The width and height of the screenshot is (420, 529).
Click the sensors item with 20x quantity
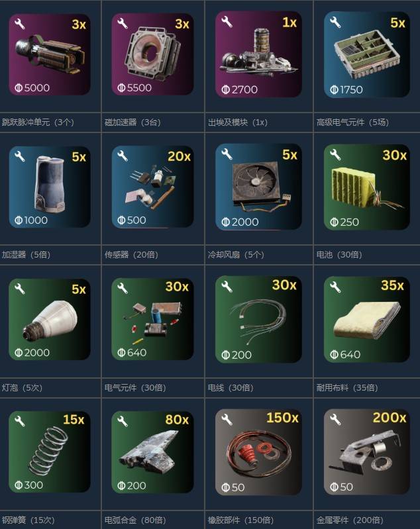[152, 187]
